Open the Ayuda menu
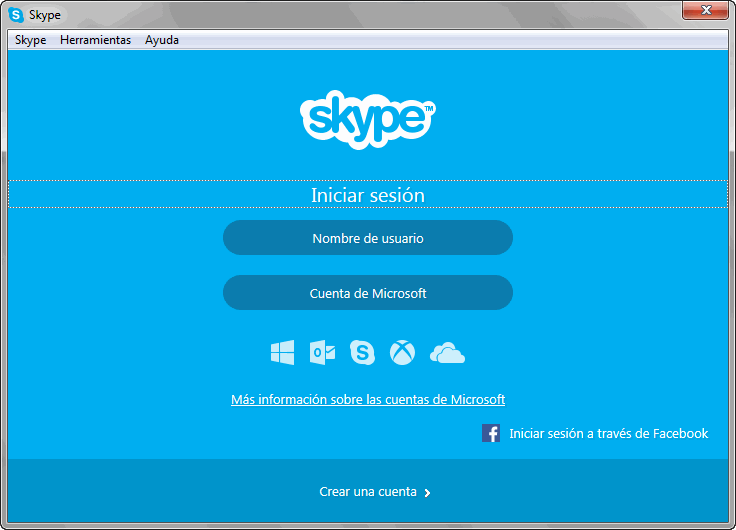736x530 pixels. (161, 40)
